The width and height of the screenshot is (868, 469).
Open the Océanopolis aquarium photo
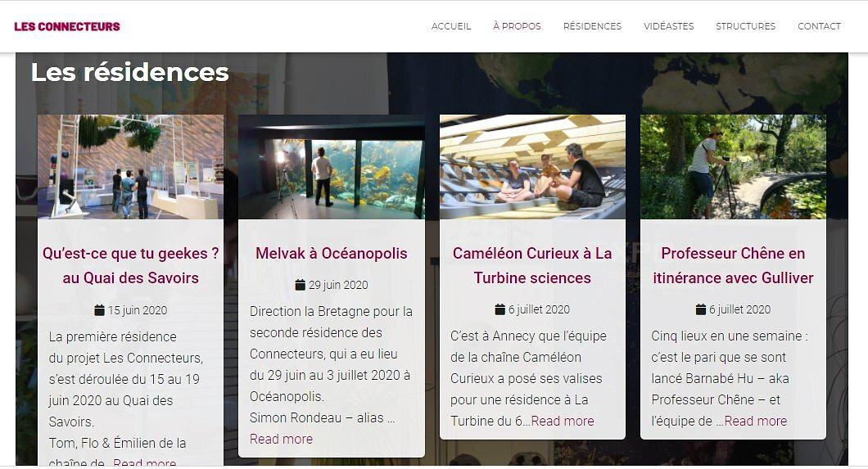332,167
